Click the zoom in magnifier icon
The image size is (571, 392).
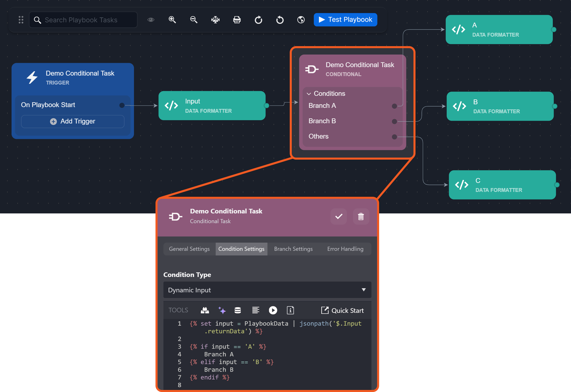[172, 20]
